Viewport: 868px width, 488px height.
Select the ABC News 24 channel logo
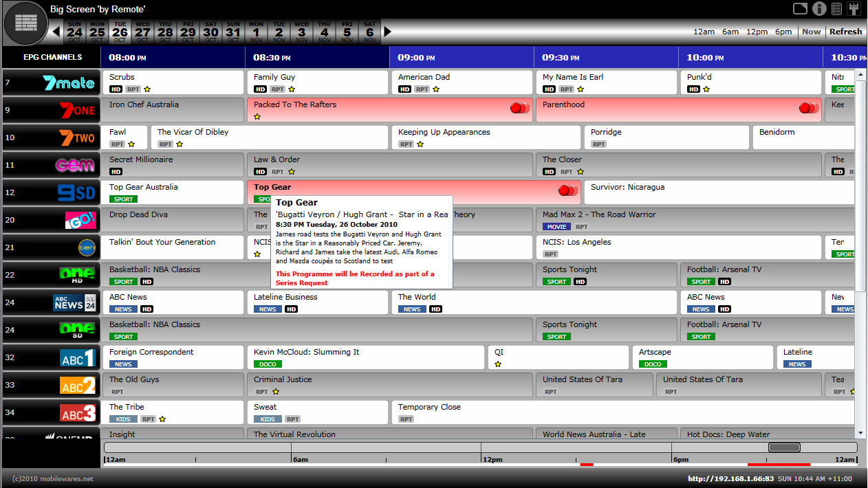pos(75,302)
